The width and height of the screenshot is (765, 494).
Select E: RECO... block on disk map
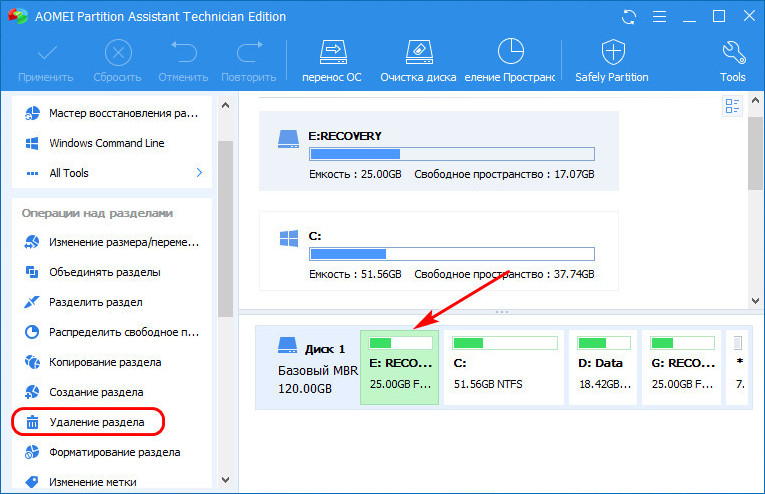(400, 367)
